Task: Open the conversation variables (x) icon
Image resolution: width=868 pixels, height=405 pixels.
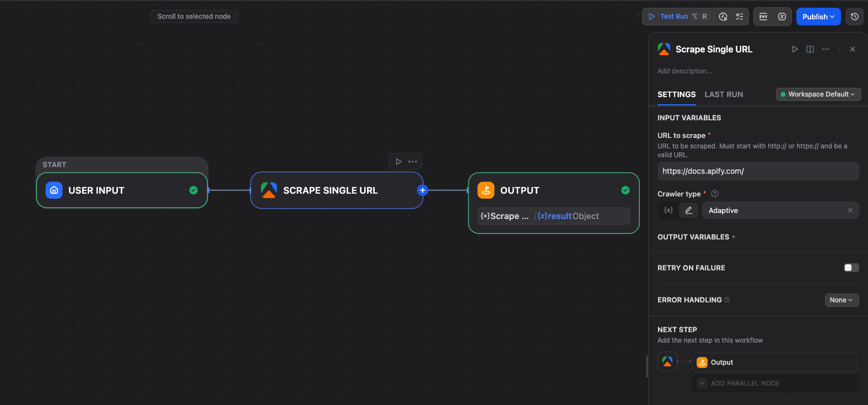Action: pyautogui.click(x=782, y=17)
